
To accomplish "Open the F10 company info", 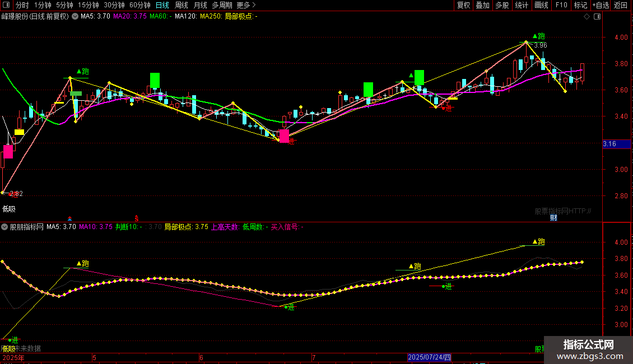I will [561, 5].
